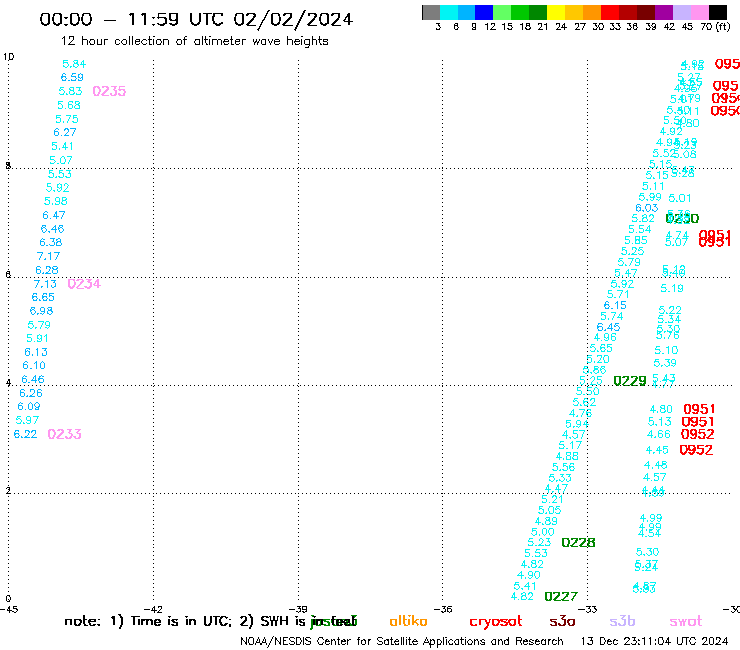Viewport: 740px width, 650px height.
Task: Click the wave height value 5.97
Action: 27,420
